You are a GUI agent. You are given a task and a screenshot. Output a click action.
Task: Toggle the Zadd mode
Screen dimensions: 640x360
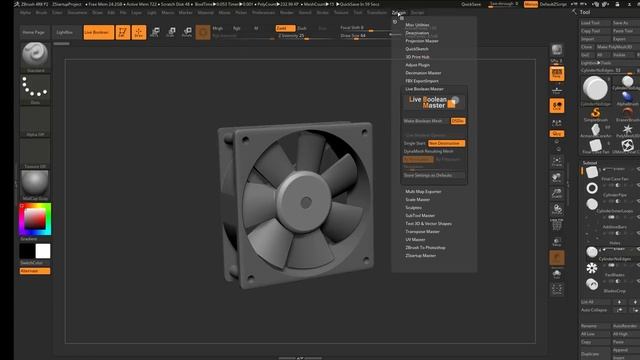click(x=285, y=28)
